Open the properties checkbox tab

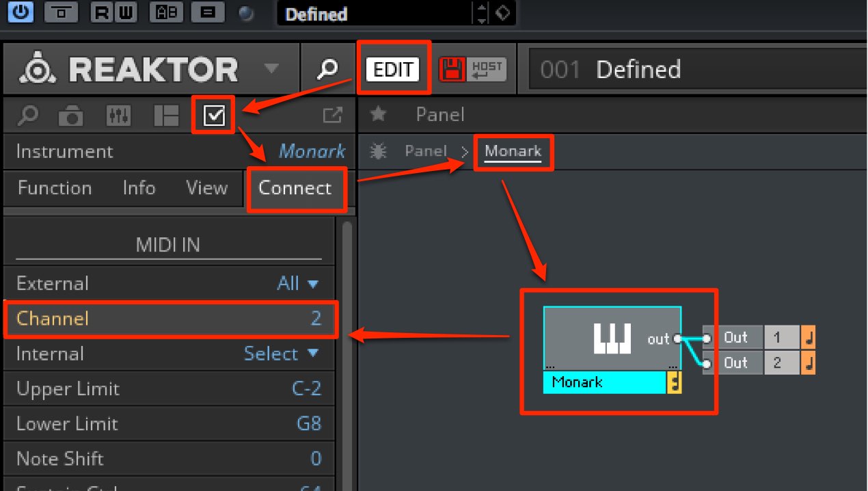tap(215, 116)
